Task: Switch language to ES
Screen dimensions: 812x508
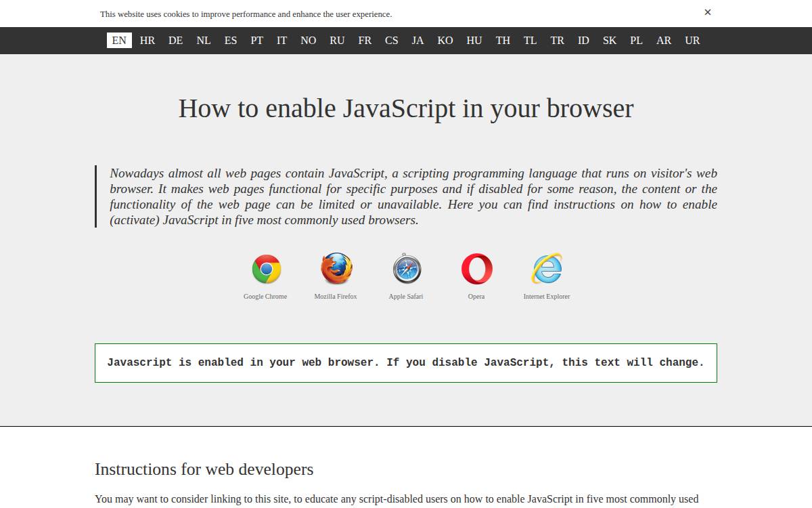Action: point(231,41)
